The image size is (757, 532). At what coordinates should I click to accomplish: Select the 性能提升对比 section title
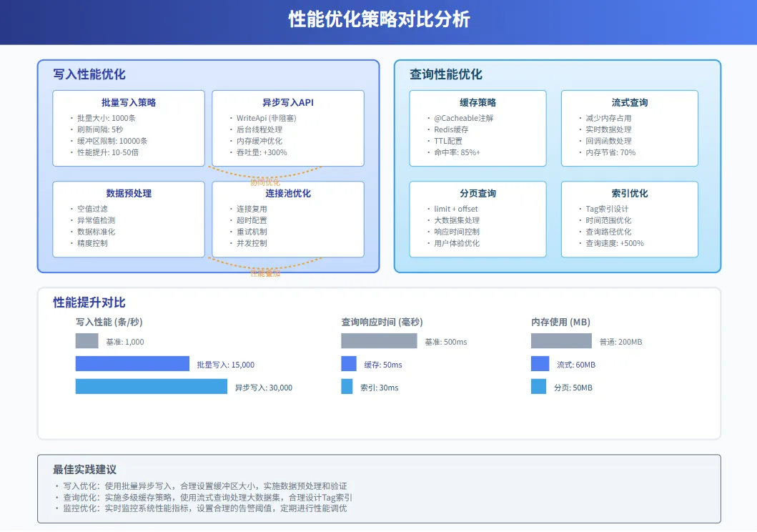point(89,302)
